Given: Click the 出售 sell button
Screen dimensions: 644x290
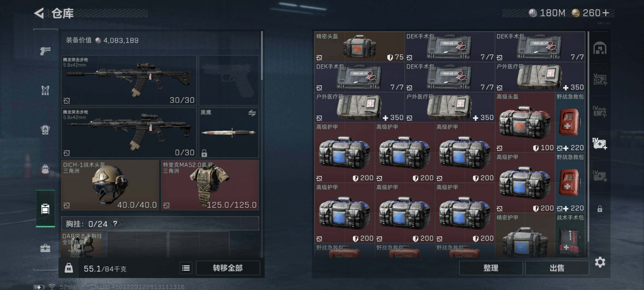Looking at the screenshot, I should (x=557, y=268).
